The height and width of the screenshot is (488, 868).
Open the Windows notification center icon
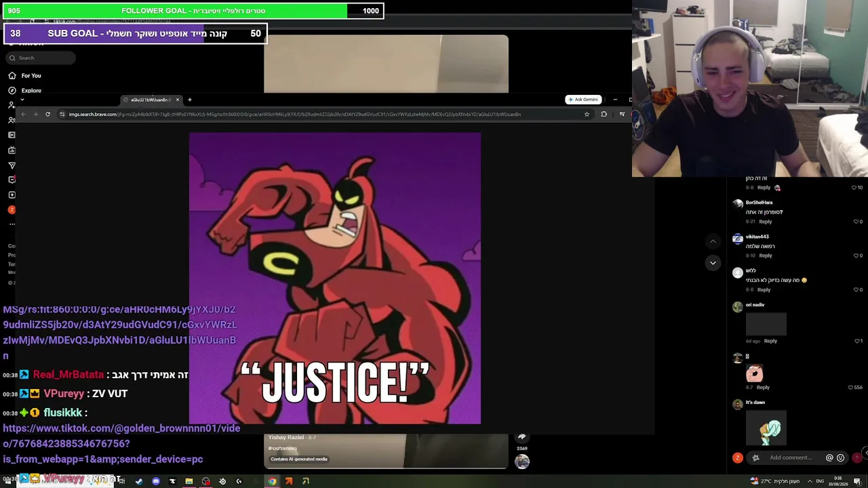(x=857, y=481)
